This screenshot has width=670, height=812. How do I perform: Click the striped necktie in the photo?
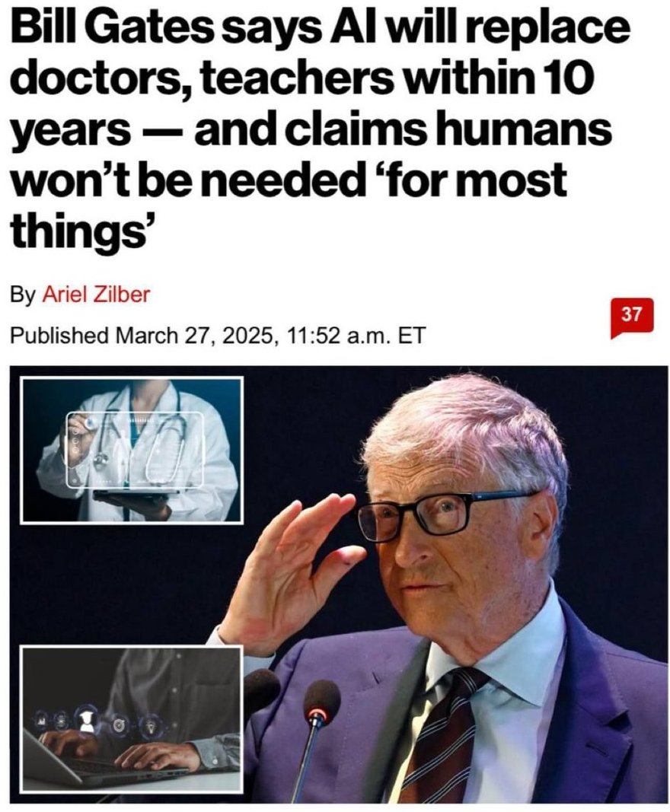[440, 735]
